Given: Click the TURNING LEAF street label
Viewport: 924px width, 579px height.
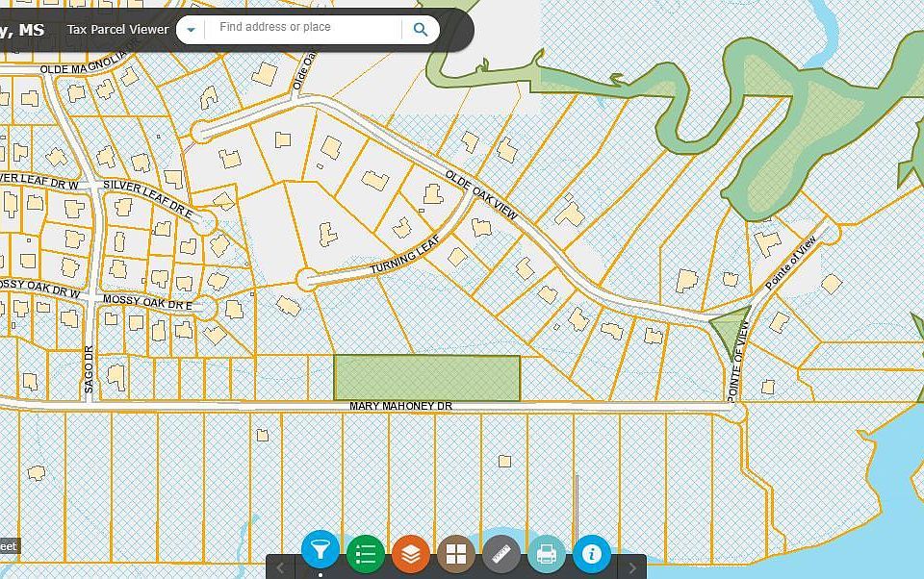Looking at the screenshot, I should pyautogui.click(x=405, y=255).
